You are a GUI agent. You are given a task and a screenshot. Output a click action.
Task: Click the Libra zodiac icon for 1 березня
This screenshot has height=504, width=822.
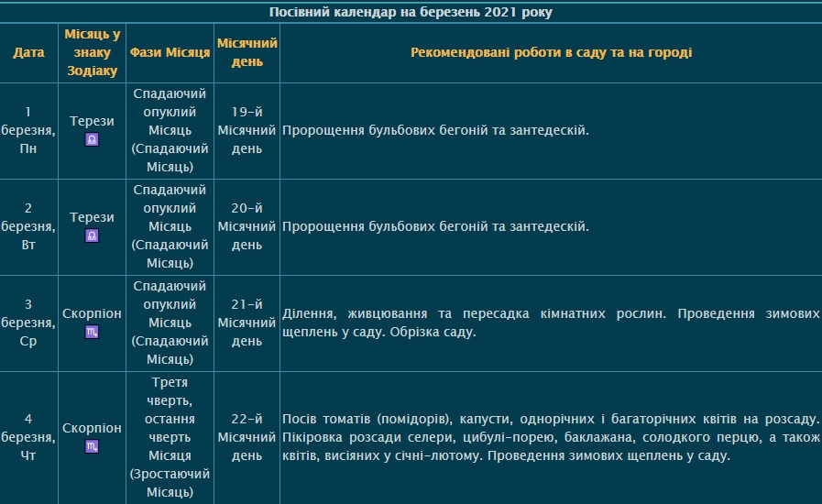tap(92, 140)
